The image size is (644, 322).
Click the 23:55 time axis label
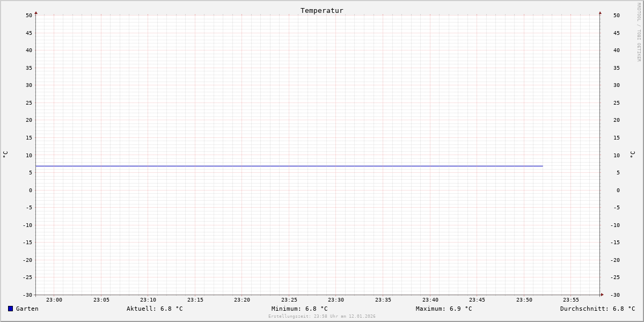571,300
